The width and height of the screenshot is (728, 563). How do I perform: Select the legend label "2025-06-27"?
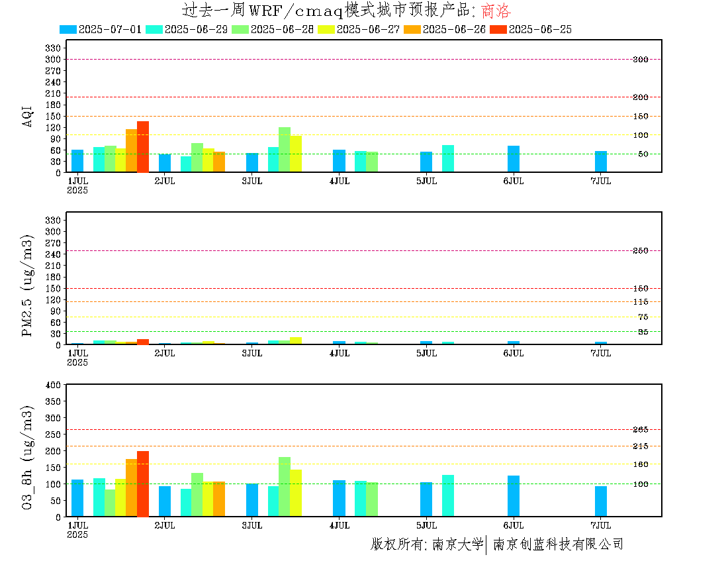click(x=368, y=29)
